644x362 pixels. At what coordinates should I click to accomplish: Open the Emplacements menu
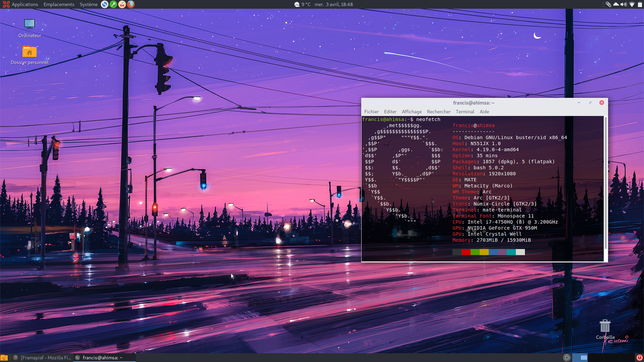tap(59, 4)
